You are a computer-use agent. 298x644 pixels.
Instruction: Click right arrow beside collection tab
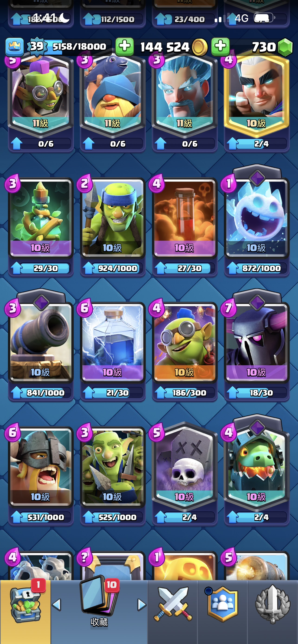142,605
